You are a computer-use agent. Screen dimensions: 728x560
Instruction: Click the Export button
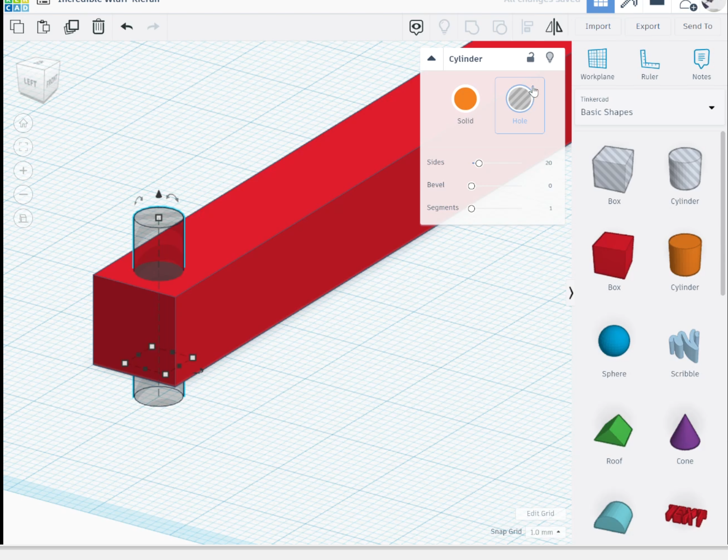[648, 26]
